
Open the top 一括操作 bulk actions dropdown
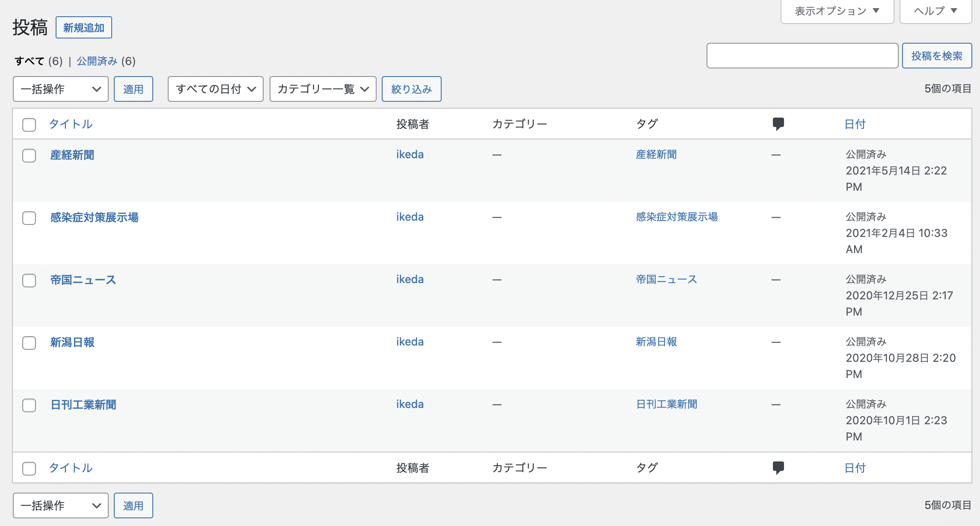tap(61, 89)
